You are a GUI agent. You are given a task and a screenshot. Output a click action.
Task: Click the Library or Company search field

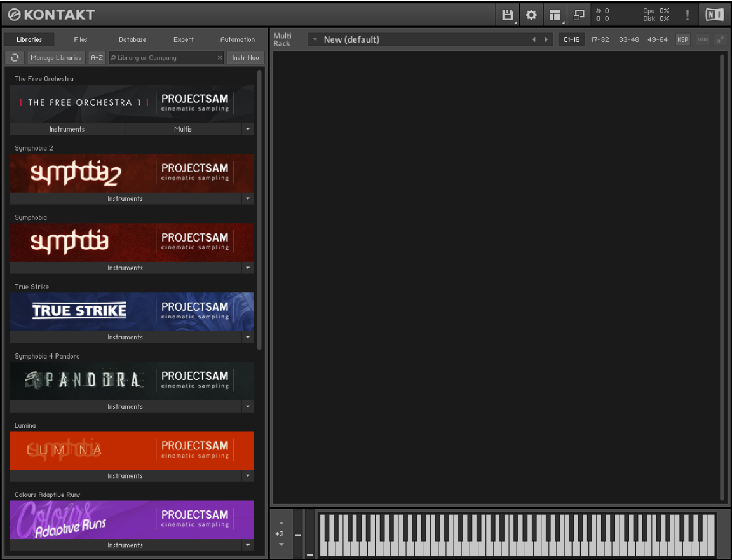(x=165, y=58)
